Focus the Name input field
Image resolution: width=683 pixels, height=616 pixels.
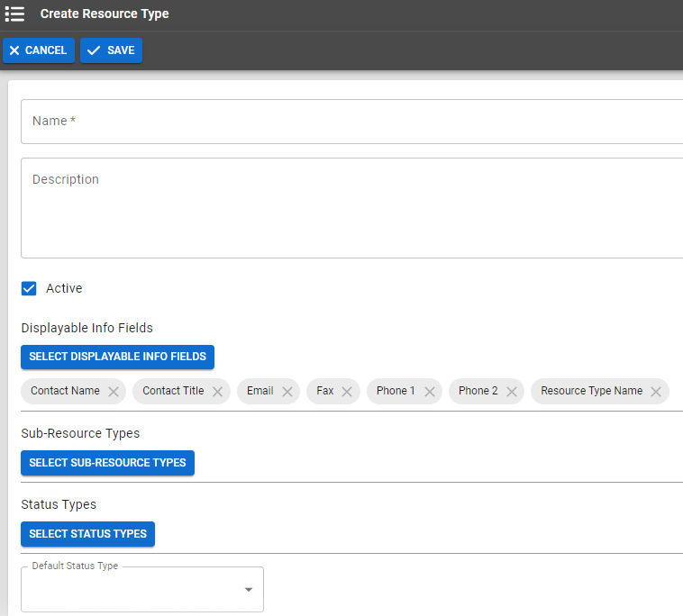(352, 122)
